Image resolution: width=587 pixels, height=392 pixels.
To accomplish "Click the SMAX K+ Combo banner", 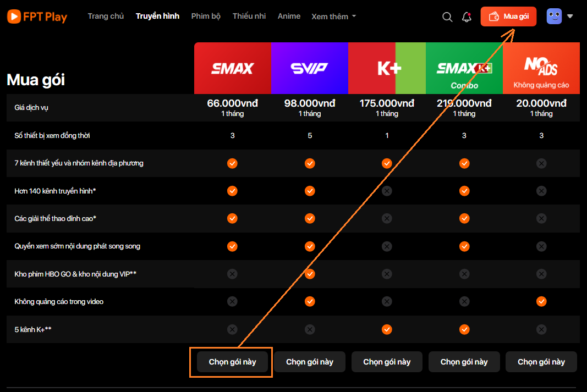I will pyautogui.click(x=464, y=68).
